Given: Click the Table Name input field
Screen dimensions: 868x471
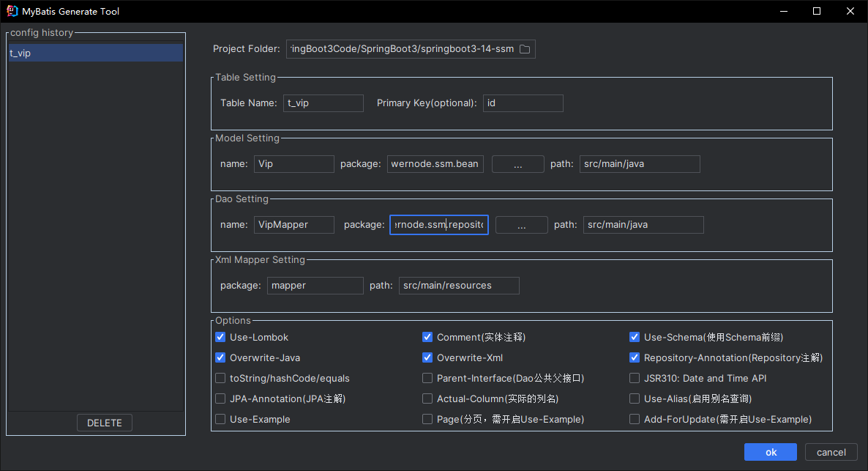Looking at the screenshot, I should 323,103.
